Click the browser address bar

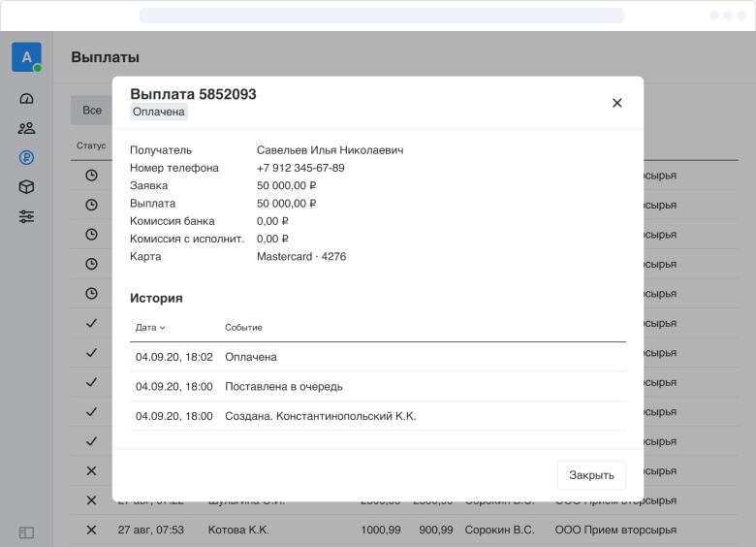pyautogui.click(x=381, y=16)
